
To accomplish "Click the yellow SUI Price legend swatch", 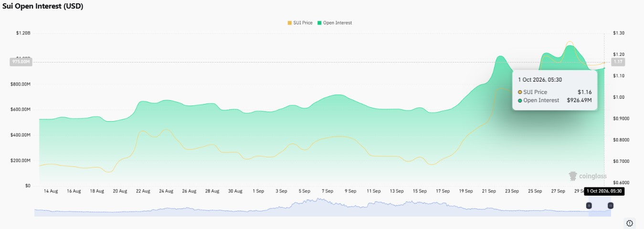I will point(289,23).
